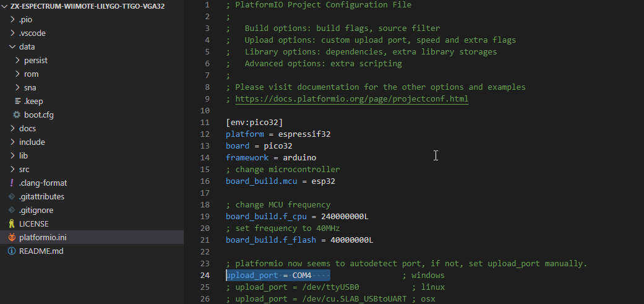Click 'board_build.f_flash' key
This screenshot has height=304, width=644.
point(271,240)
